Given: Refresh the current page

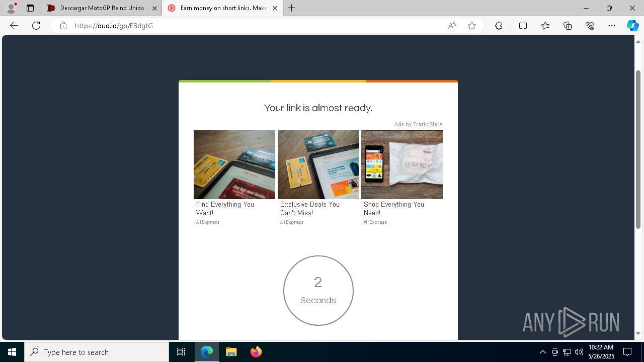Looking at the screenshot, I should click(36, 26).
